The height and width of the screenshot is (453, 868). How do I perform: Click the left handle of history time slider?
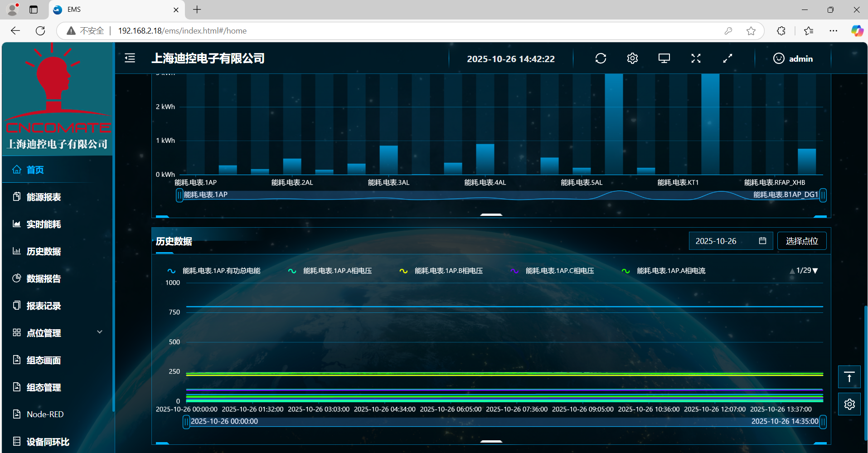pyautogui.click(x=186, y=422)
